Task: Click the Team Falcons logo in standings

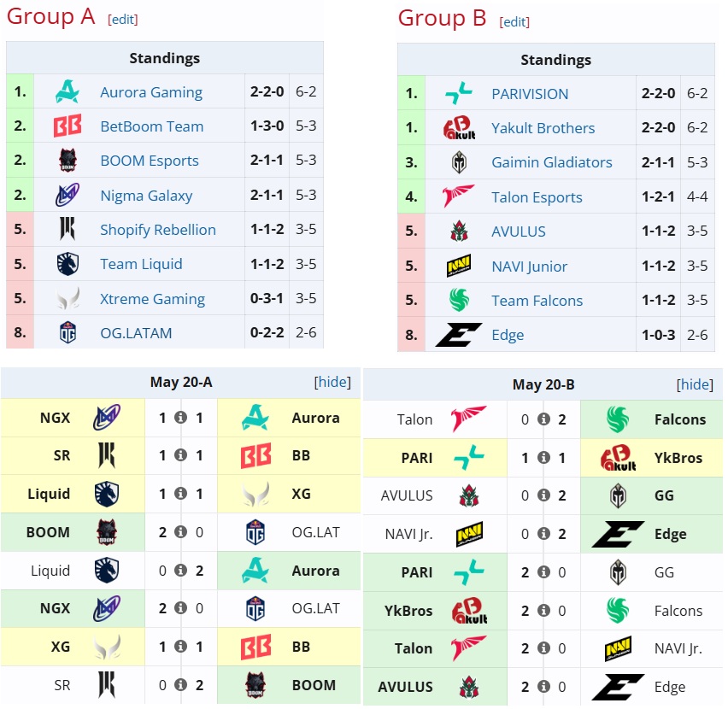Action: coord(459,300)
